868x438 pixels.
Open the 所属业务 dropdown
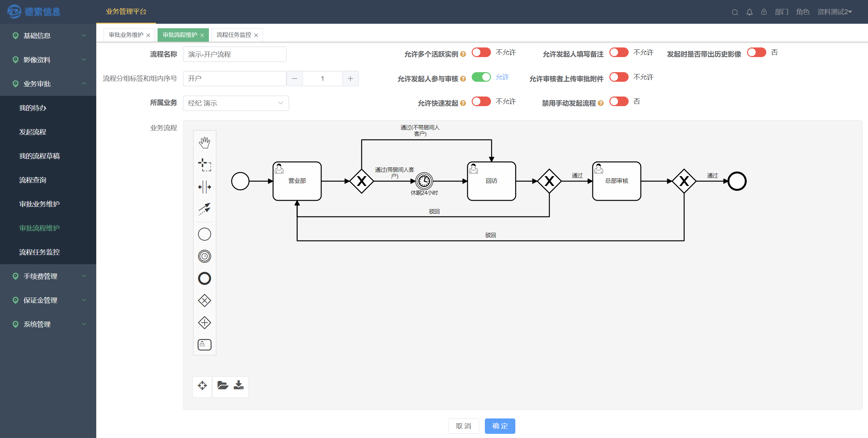point(236,103)
